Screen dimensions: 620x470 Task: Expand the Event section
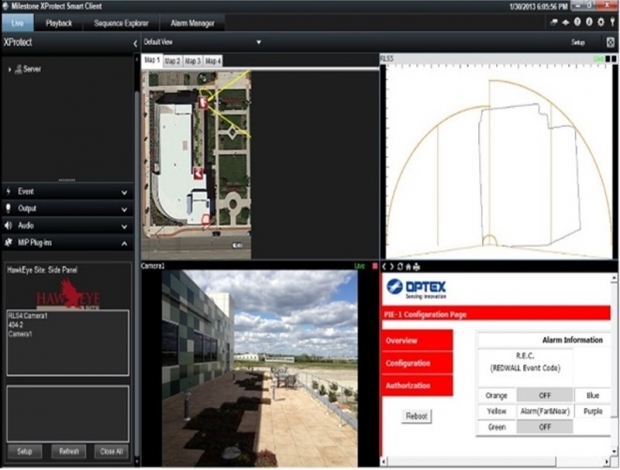[124, 193]
